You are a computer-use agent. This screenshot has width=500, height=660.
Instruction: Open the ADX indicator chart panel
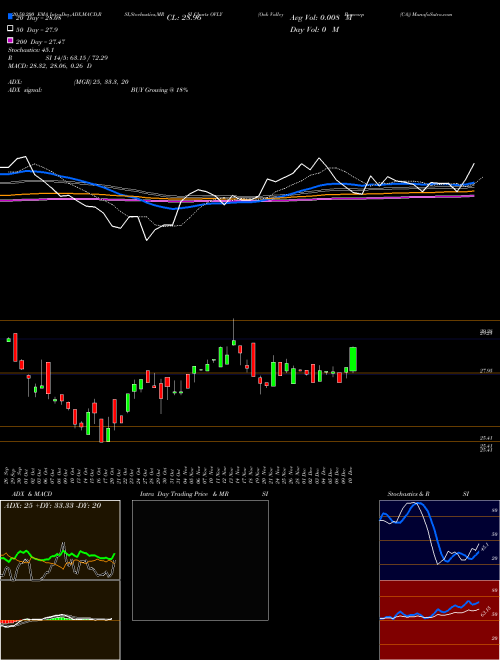[60, 540]
